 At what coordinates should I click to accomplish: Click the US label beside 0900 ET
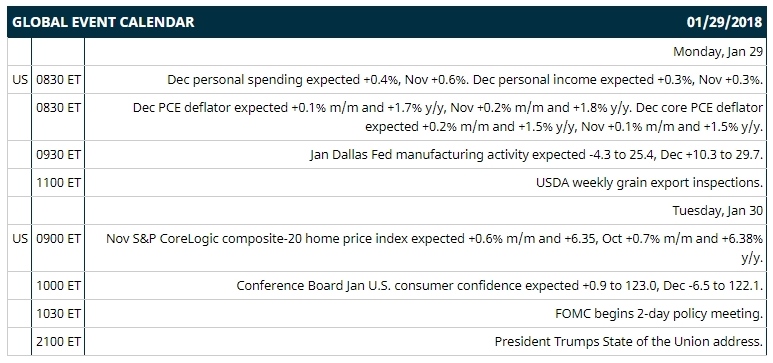coord(20,239)
